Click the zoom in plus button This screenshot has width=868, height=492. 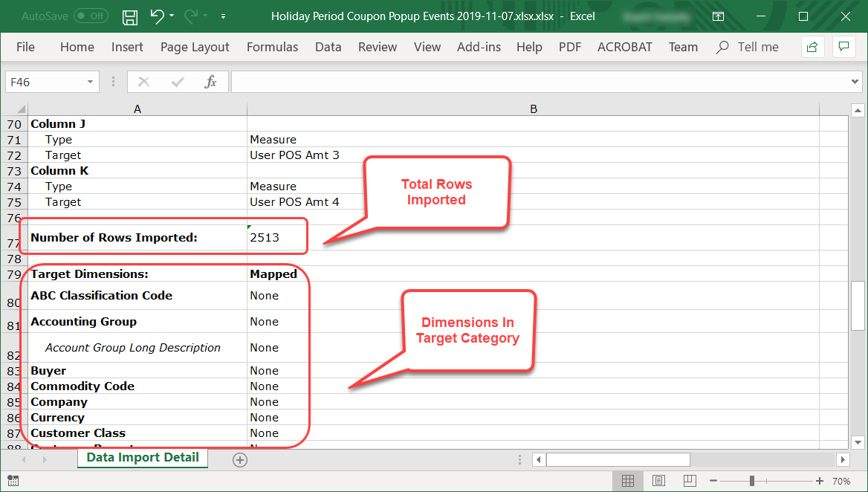[x=819, y=481]
